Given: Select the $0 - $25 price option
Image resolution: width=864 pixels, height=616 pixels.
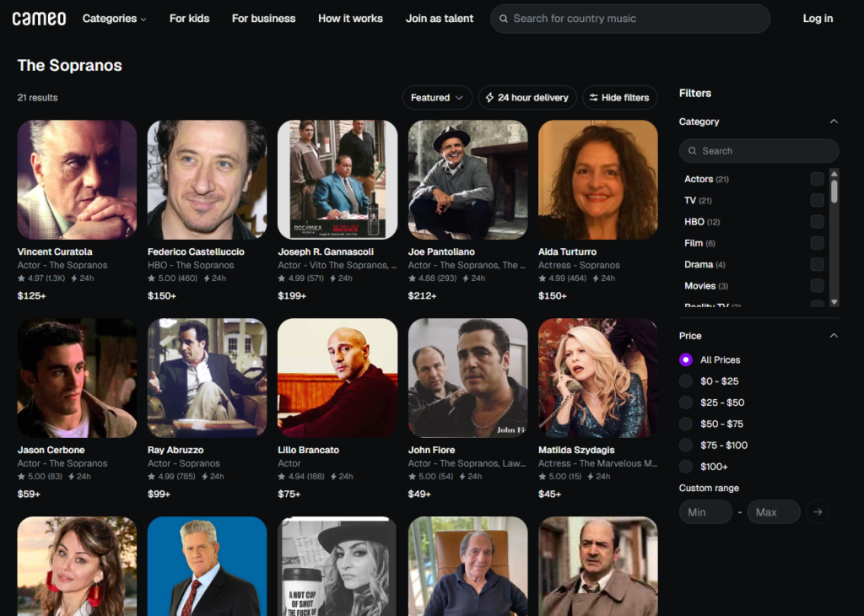Looking at the screenshot, I should (x=686, y=381).
